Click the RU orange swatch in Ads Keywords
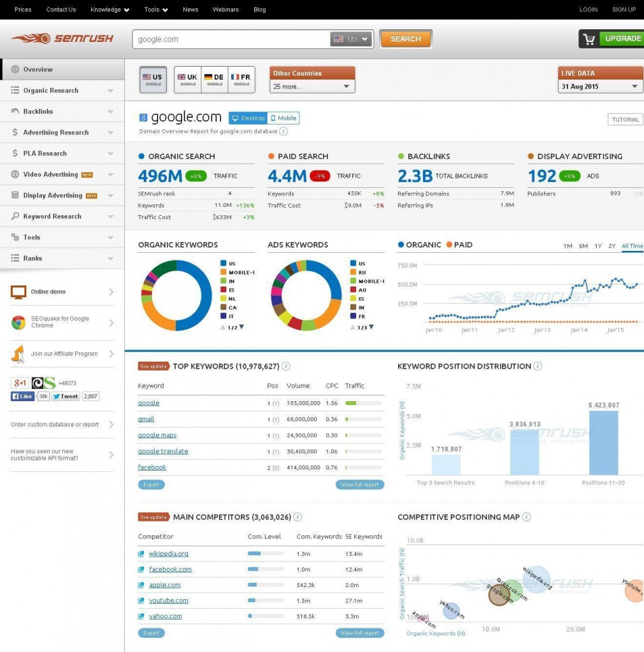This screenshot has height=652, width=644. point(353,273)
